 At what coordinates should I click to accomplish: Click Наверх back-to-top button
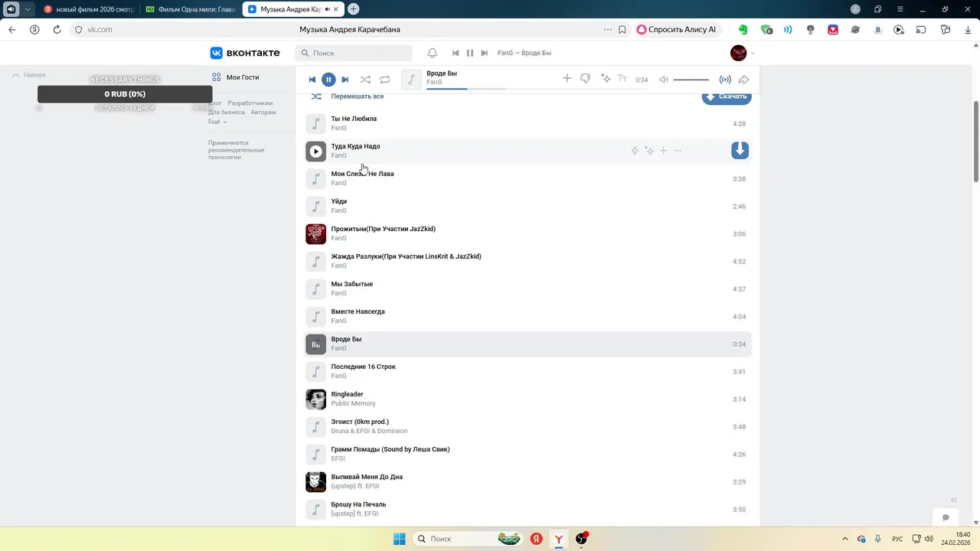[29, 75]
